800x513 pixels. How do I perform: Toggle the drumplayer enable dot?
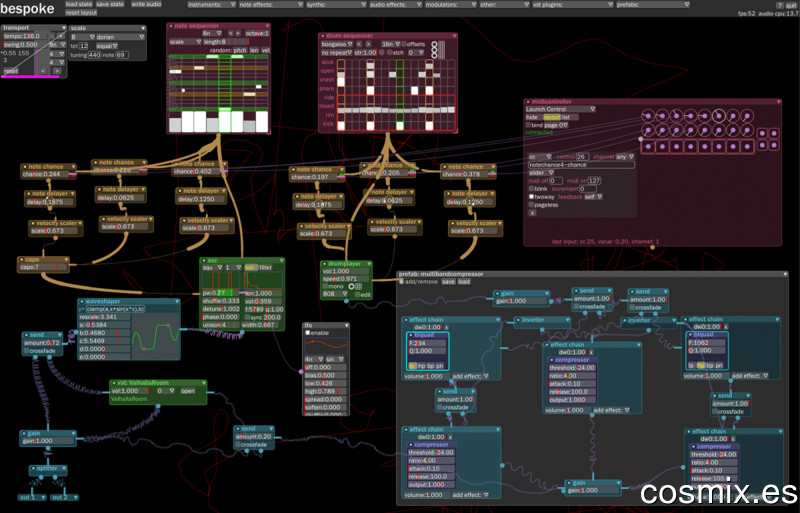pyautogui.click(x=324, y=264)
